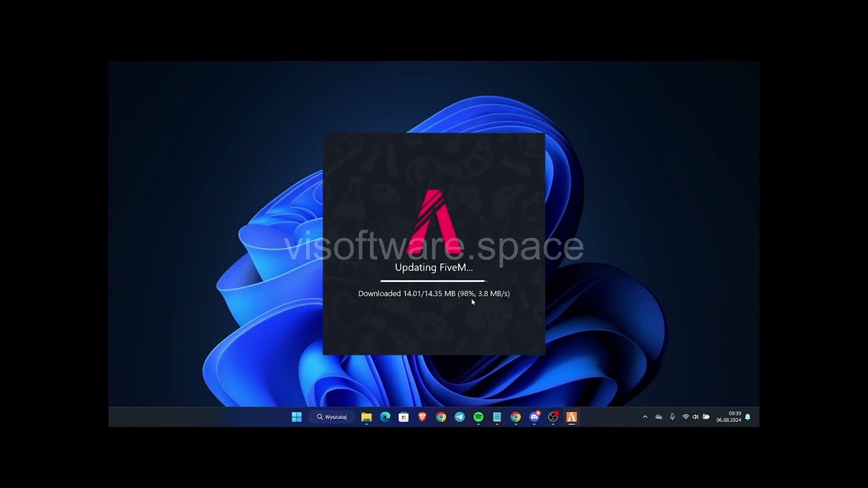Open Spotify from the taskbar
Screen dimensions: 868x488
478,417
